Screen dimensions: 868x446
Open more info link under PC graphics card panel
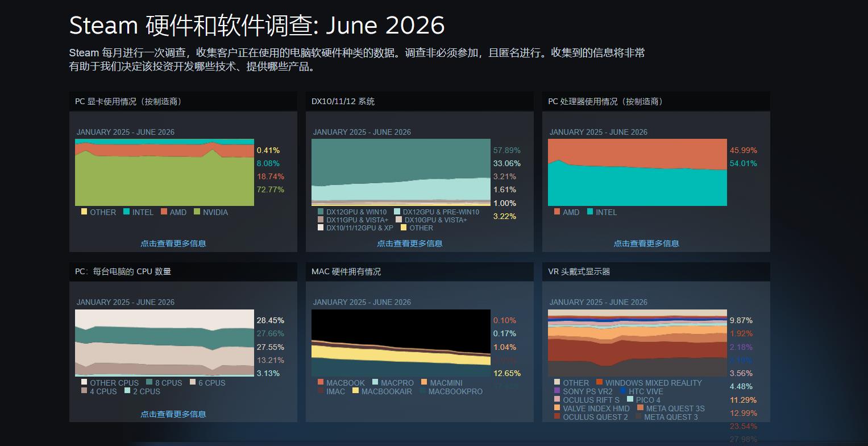click(173, 243)
